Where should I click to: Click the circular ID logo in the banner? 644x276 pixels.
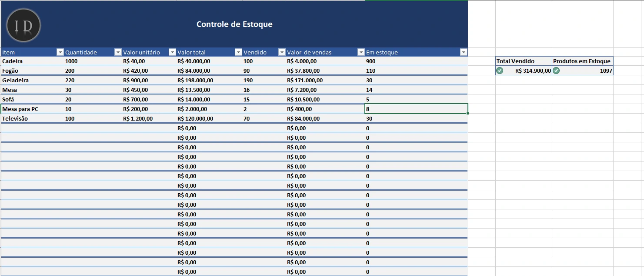click(23, 25)
